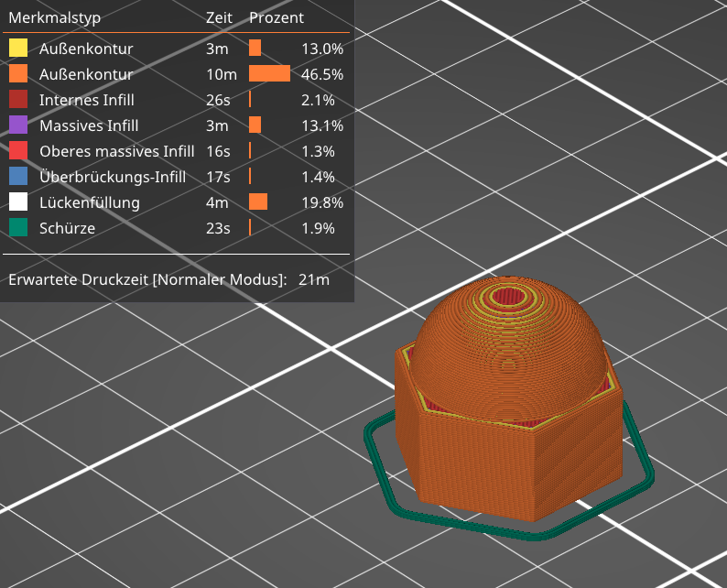Toggle the Internes Infill legend label
727x588 pixels.
click(87, 100)
